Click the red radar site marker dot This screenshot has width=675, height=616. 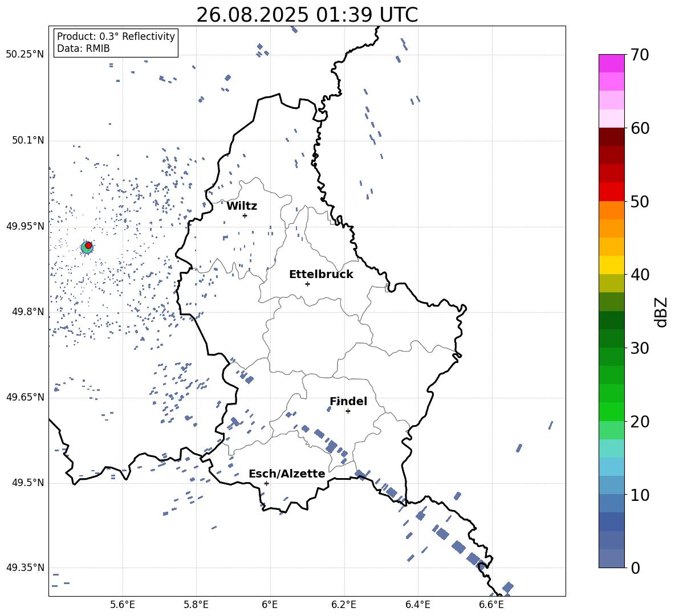coord(88,246)
